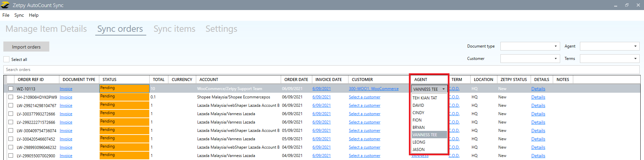Switch to Sync orders tab
Viewport: 644px width, 160px height.
tap(120, 29)
